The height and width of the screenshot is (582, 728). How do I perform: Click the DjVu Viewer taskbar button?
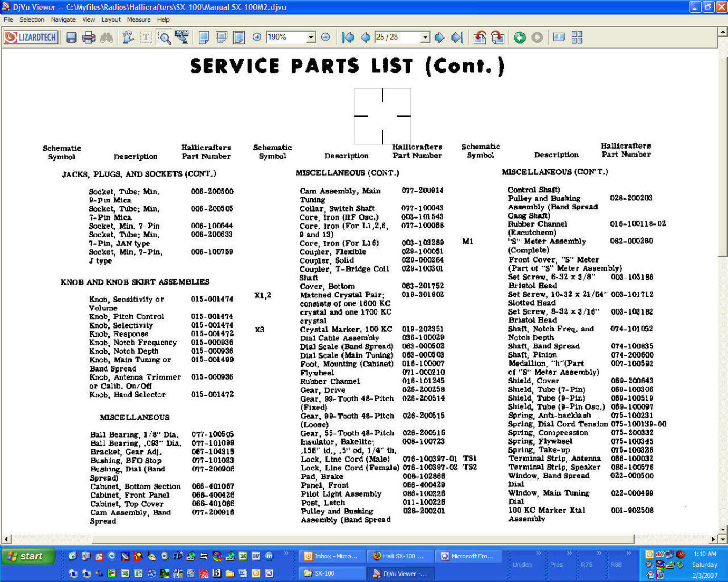point(399,573)
